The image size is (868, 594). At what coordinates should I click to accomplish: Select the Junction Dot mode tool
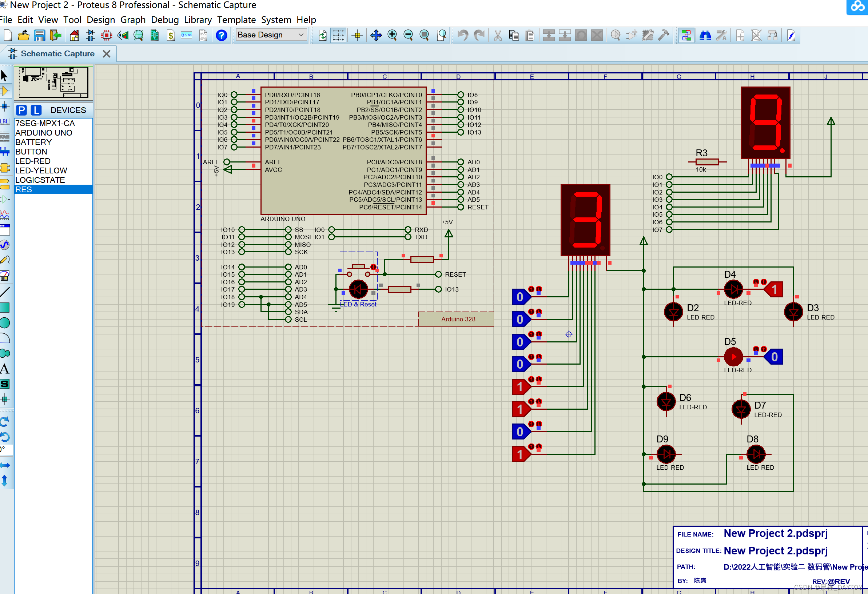(x=4, y=106)
